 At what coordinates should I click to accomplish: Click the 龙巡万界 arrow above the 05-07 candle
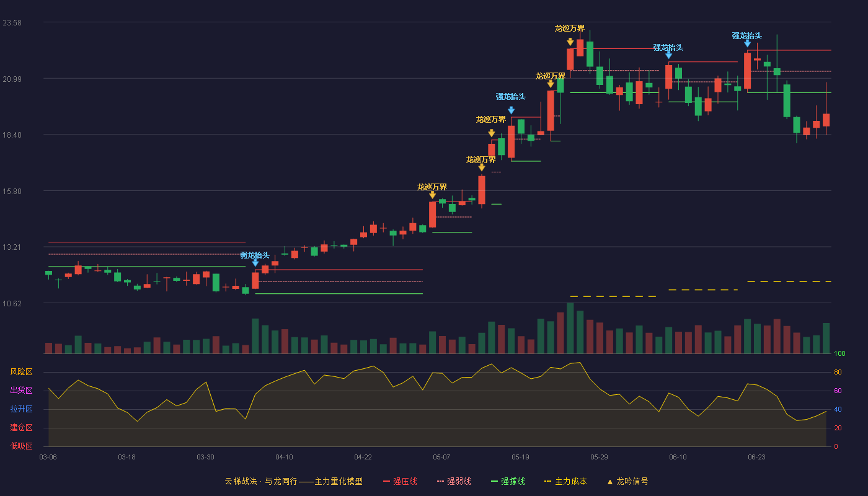[x=432, y=195]
